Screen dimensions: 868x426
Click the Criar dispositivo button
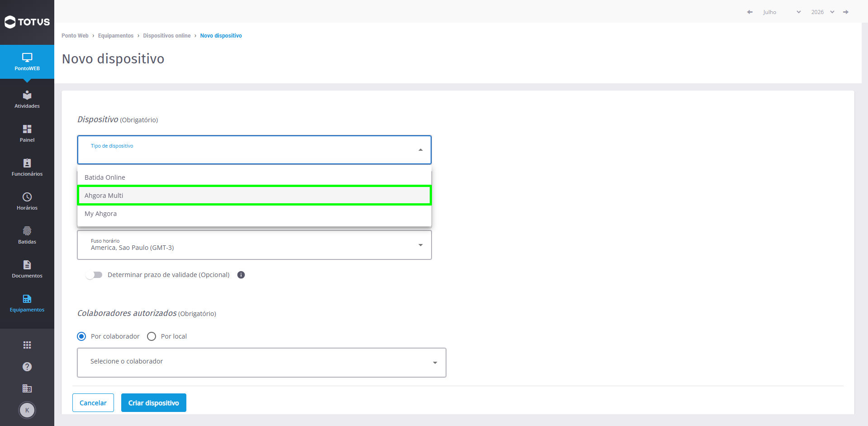click(154, 403)
